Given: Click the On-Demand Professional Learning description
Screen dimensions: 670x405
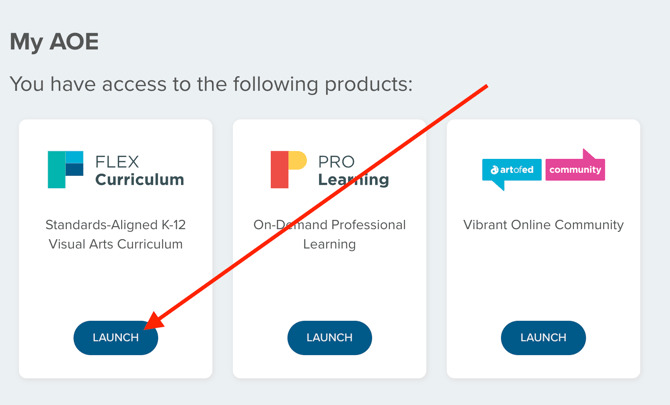Looking at the screenshot, I should coord(329,234).
